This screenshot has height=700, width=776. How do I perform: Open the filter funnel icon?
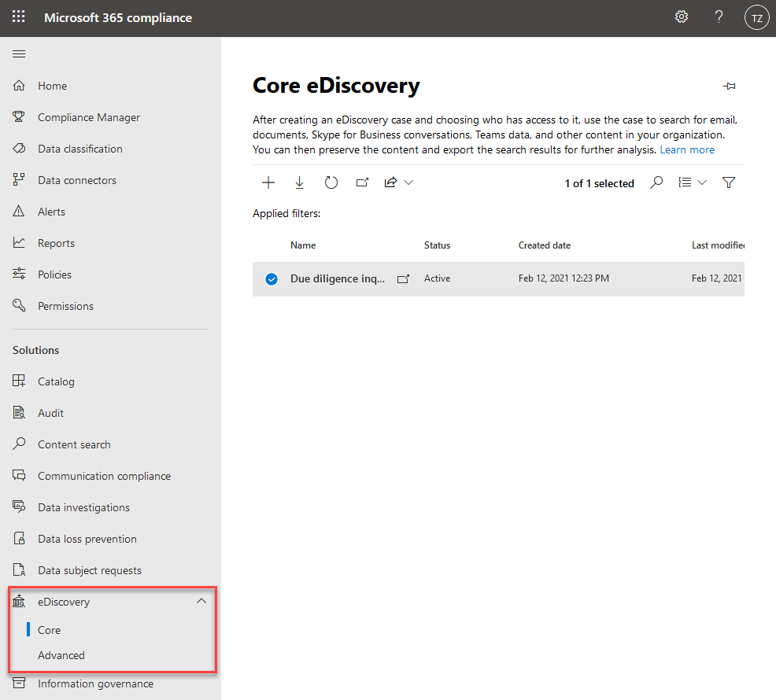coord(729,182)
